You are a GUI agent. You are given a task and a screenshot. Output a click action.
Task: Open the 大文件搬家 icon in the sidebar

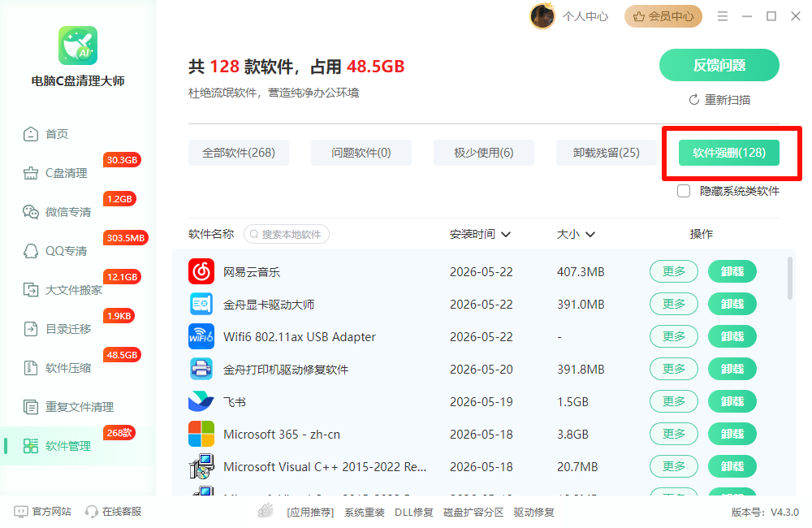31,290
